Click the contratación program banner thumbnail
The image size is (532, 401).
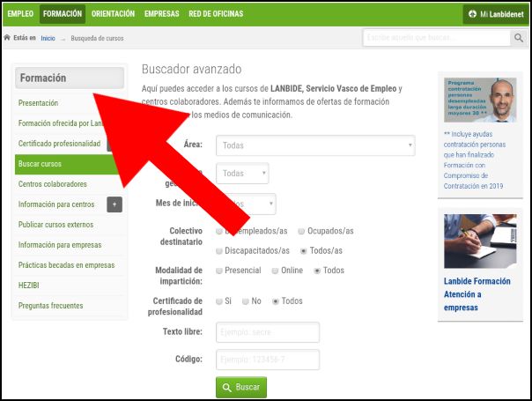480,100
